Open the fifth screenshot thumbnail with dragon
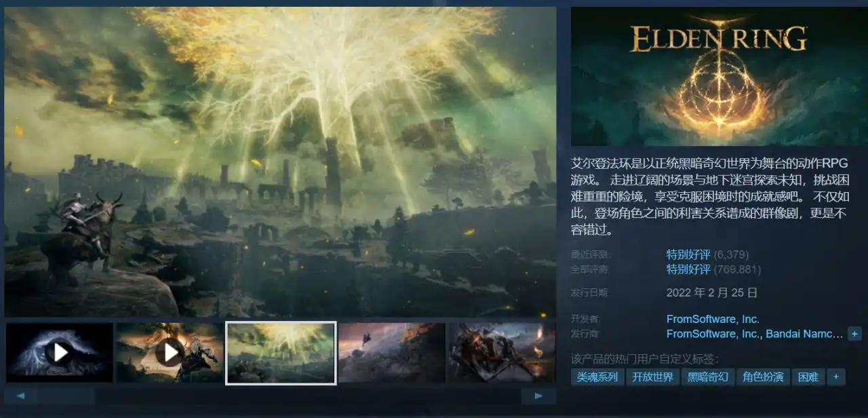This screenshot has height=418, width=868. (502, 352)
